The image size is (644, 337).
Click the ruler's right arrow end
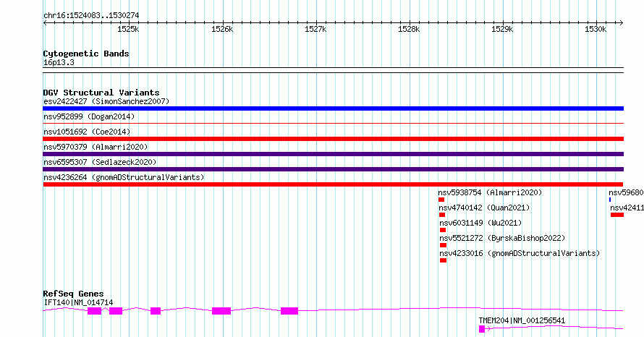(622, 22)
